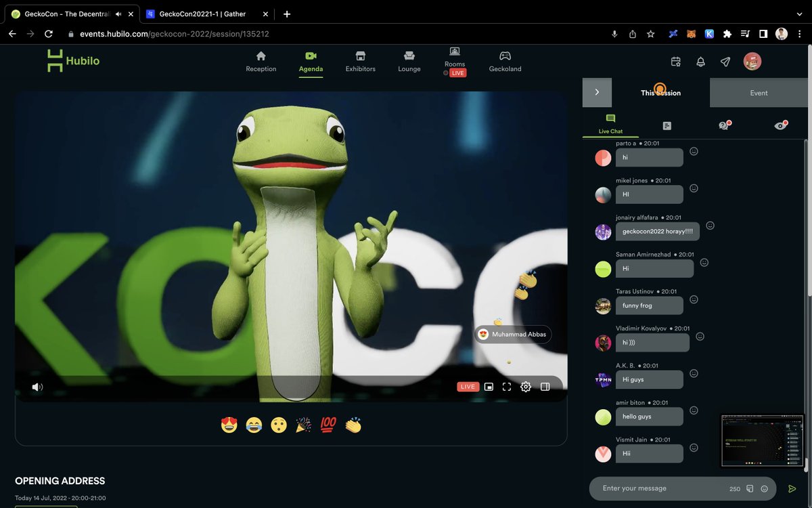Switch from This Session to Event panel
The image size is (812, 508).
[759, 93]
